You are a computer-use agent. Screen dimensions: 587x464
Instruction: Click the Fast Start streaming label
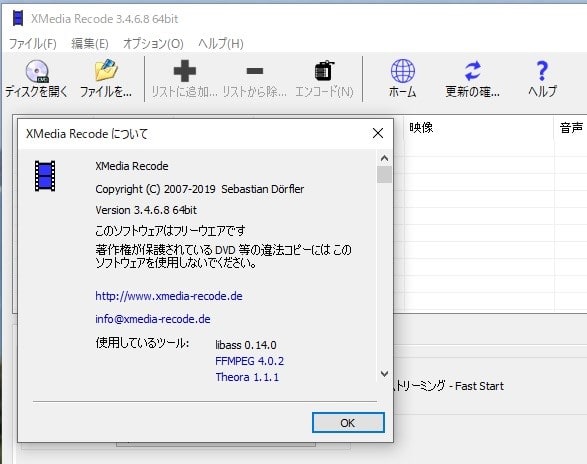(x=449, y=386)
